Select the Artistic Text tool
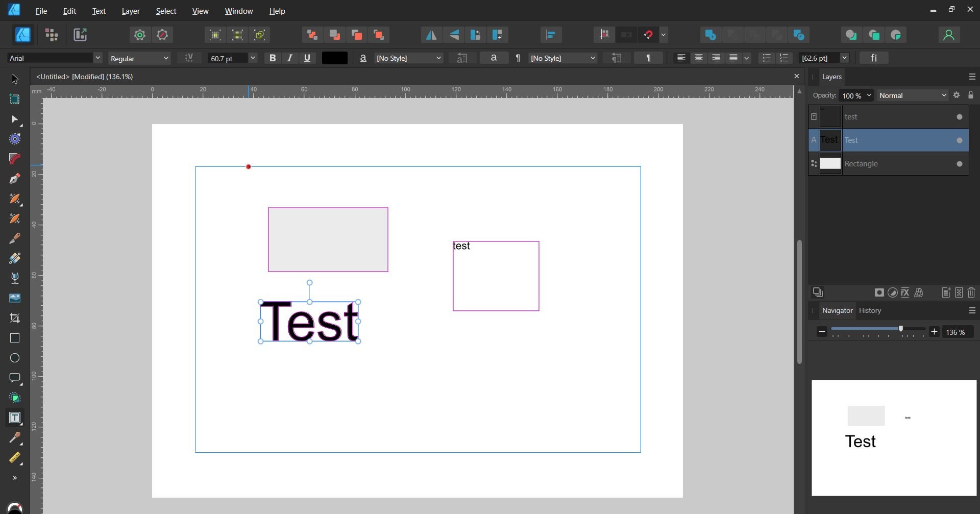 tap(15, 418)
